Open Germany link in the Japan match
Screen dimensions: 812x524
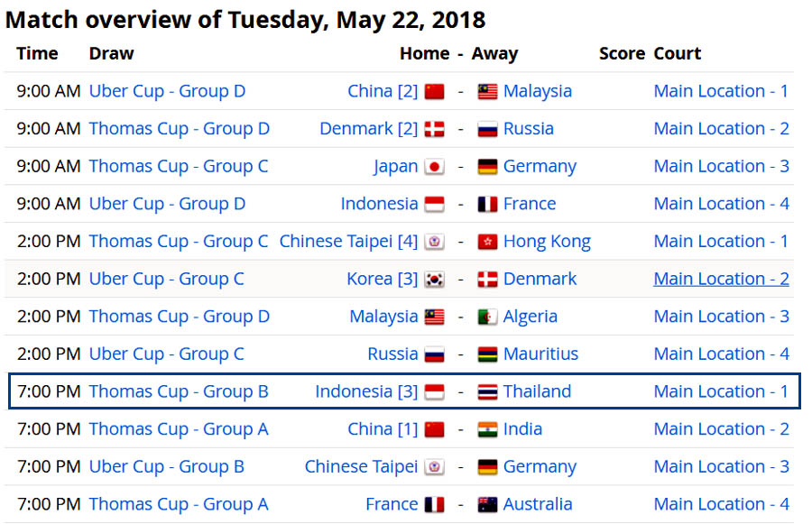tap(540, 167)
